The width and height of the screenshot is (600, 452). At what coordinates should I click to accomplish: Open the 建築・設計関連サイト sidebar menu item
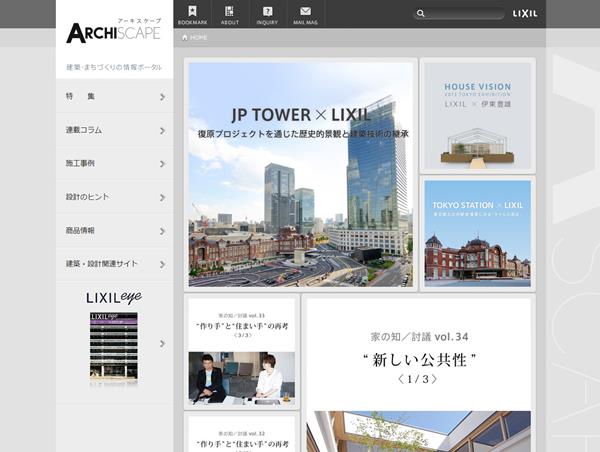(114, 264)
